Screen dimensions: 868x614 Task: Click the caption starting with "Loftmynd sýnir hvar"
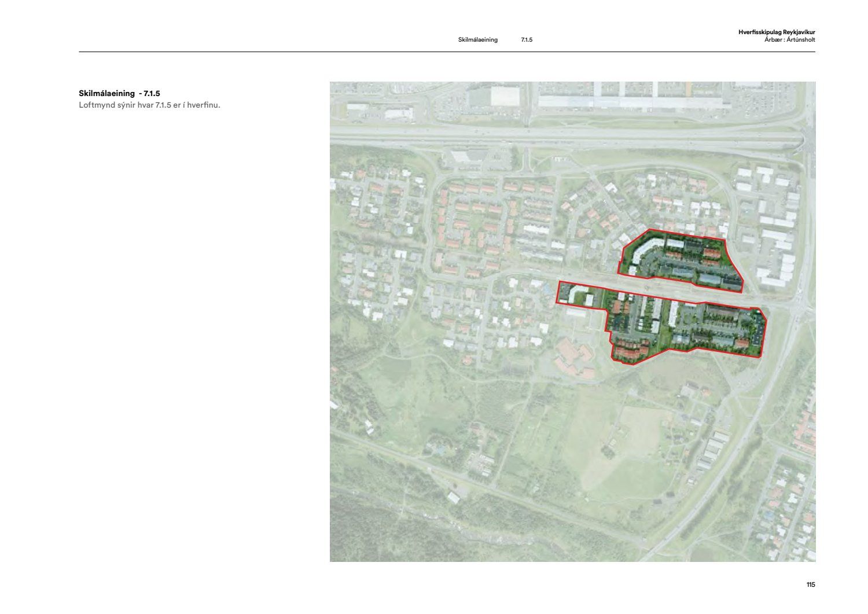149,105
